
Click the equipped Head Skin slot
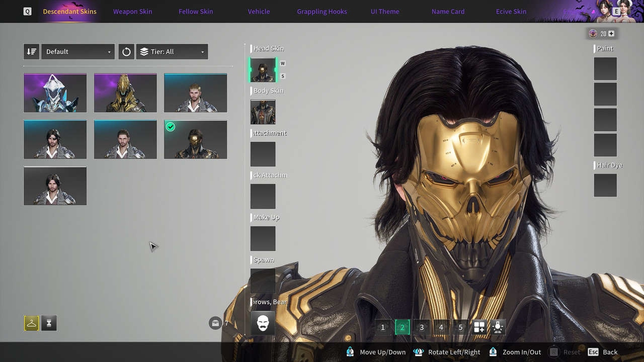click(263, 70)
